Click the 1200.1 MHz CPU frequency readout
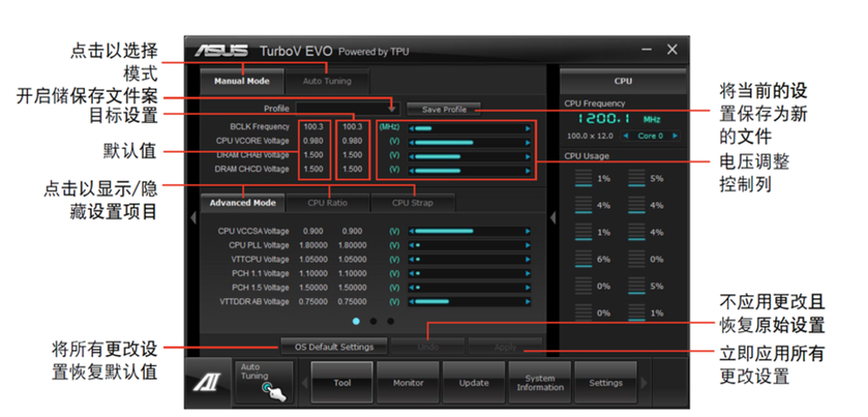The image size is (868, 417). coord(620,119)
